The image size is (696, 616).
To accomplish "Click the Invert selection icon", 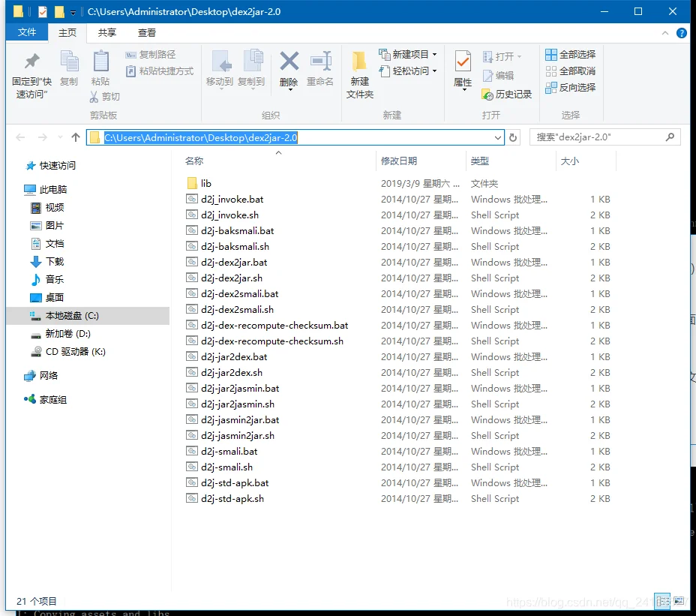I will tap(550, 88).
